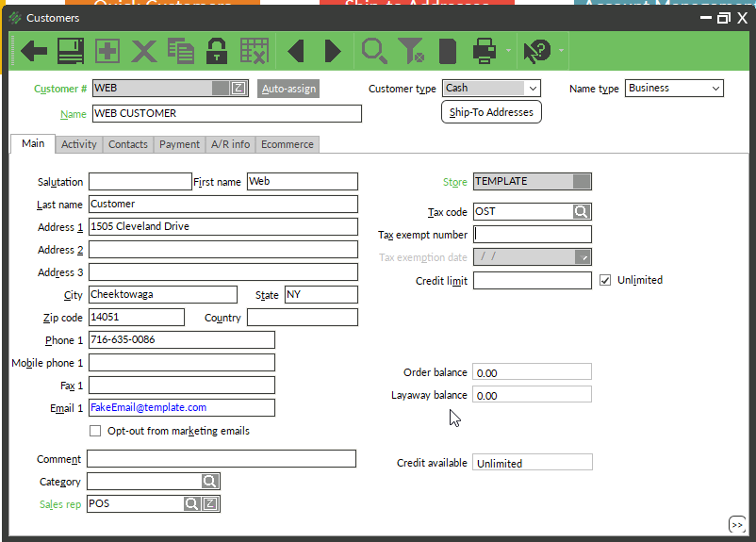Click the filter funnel toolbar icon
The width and height of the screenshot is (756, 542).
(x=411, y=51)
